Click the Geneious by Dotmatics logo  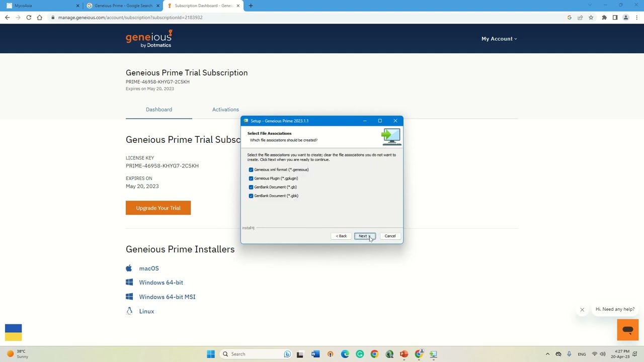coord(149,39)
